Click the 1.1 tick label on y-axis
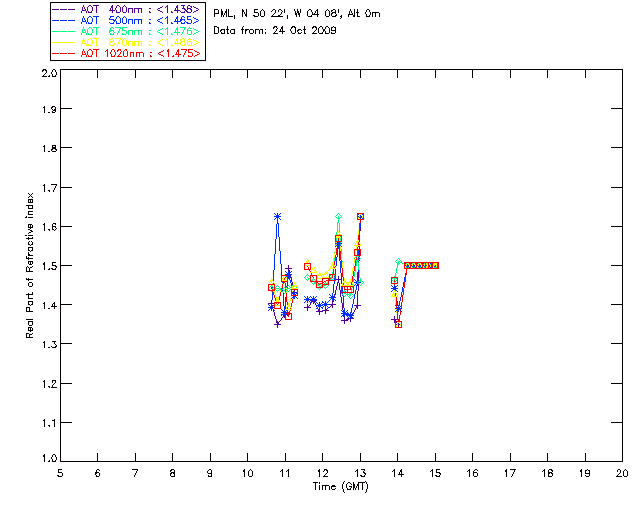640x512 pixels. (x=49, y=423)
